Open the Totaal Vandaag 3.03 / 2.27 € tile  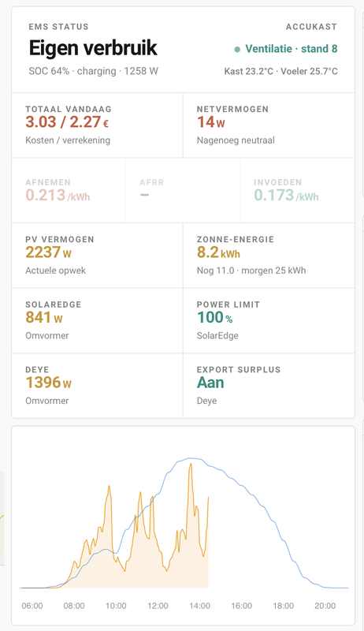coord(97,125)
